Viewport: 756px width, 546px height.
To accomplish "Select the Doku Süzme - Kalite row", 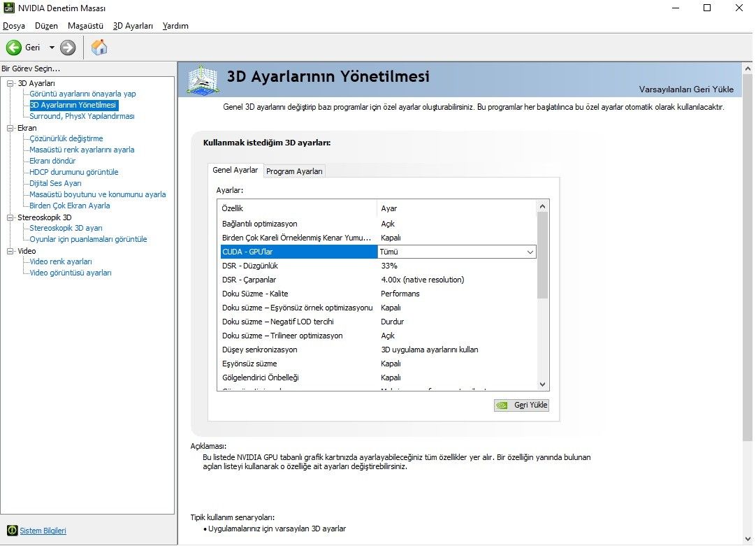I will click(x=378, y=294).
